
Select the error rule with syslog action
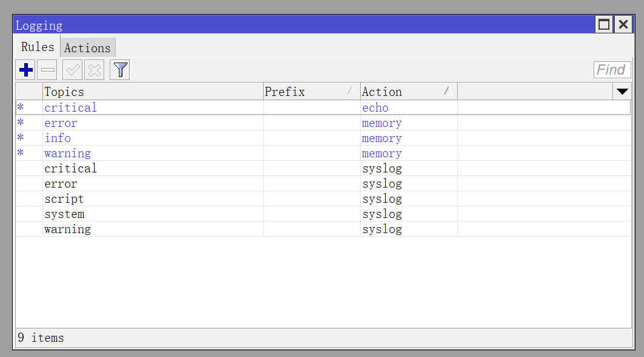point(323,184)
